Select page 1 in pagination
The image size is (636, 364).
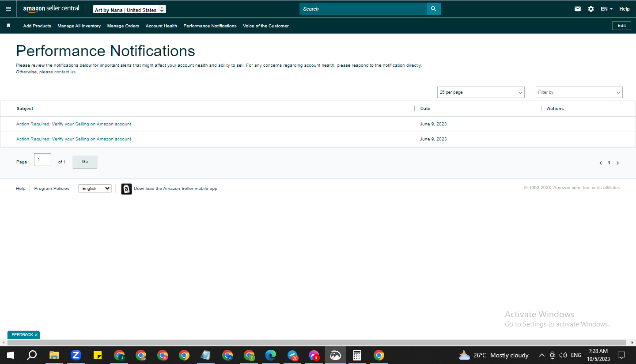[x=609, y=163]
